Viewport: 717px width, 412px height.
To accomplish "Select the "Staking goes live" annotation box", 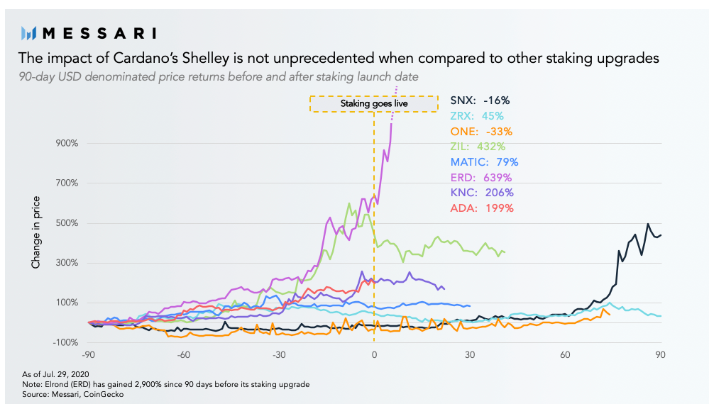I will (373, 103).
